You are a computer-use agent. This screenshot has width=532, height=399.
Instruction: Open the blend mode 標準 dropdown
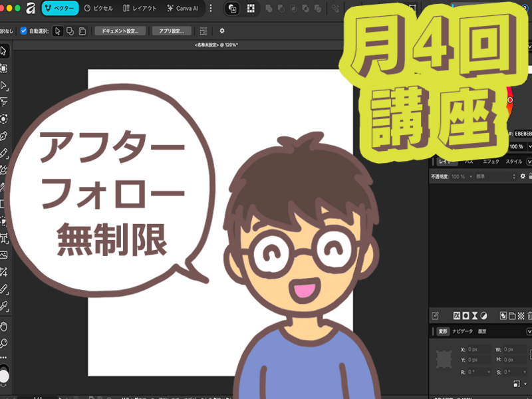pyautogui.click(x=495, y=176)
